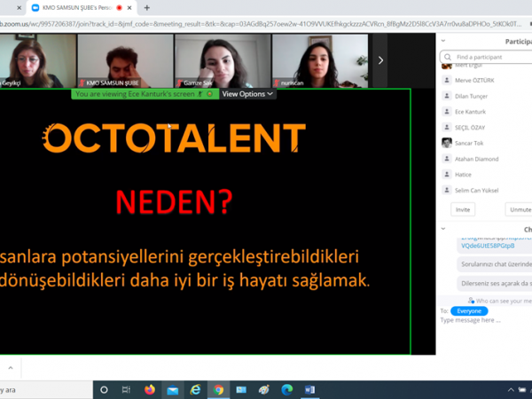Click the Unmute button in participants panel

(x=519, y=209)
